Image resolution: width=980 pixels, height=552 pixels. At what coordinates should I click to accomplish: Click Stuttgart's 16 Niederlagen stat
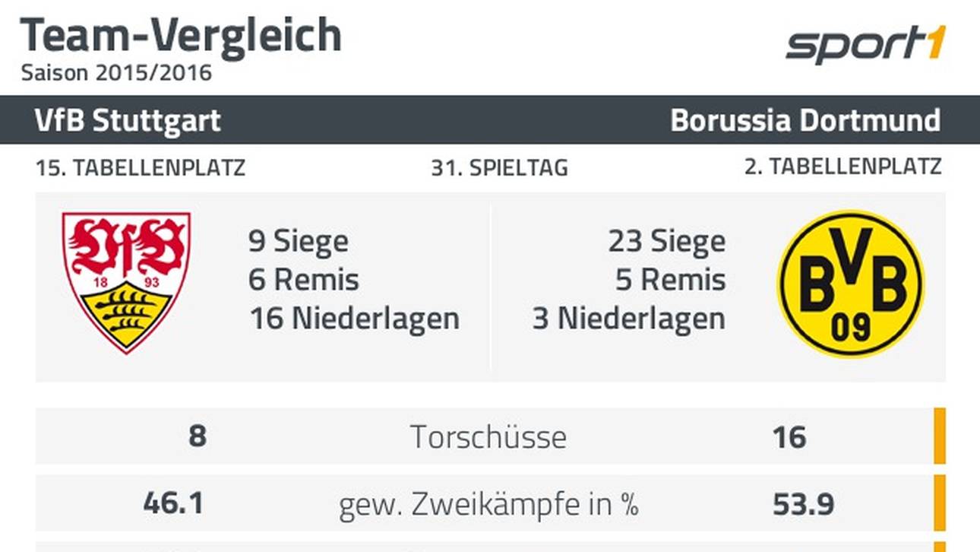[354, 319]
